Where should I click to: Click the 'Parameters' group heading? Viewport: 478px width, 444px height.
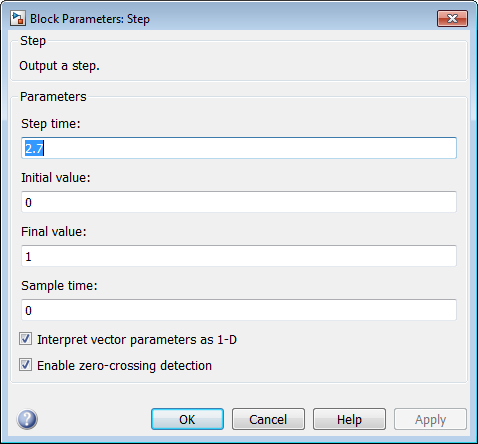coord(53,97)
